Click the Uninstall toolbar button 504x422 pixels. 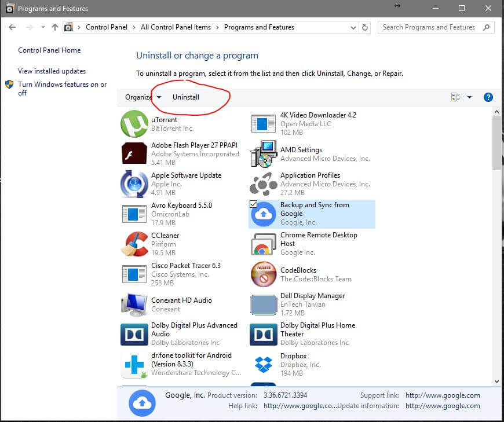coord(186,97)
